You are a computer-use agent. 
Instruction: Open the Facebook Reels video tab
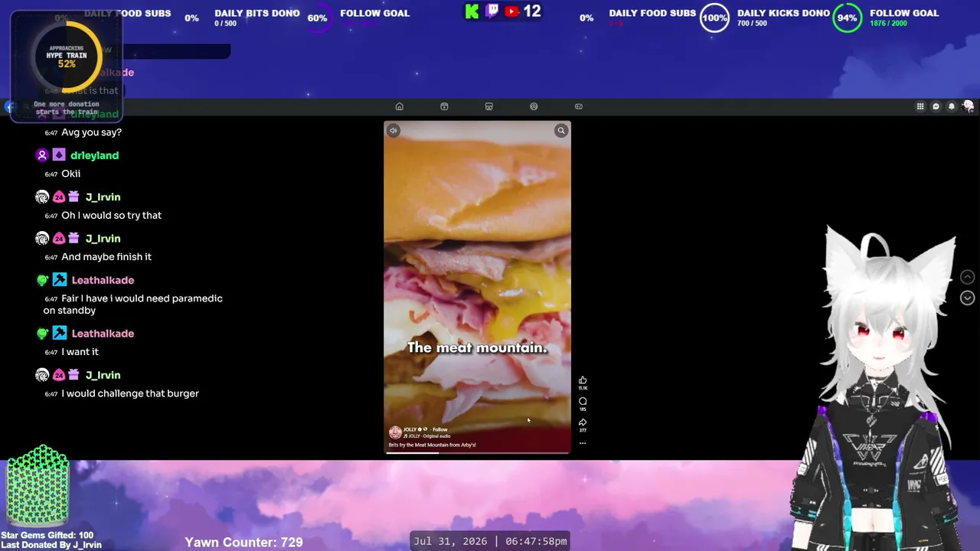[x=444, y=106]
